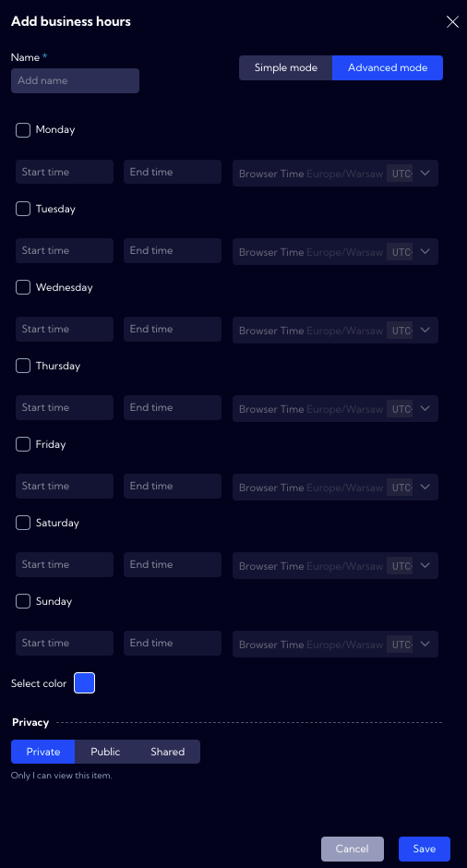Check the Saturday checkbox
The width and height of the screenshot is (467, 868).
pyautogui.click(x=23, y=523)
